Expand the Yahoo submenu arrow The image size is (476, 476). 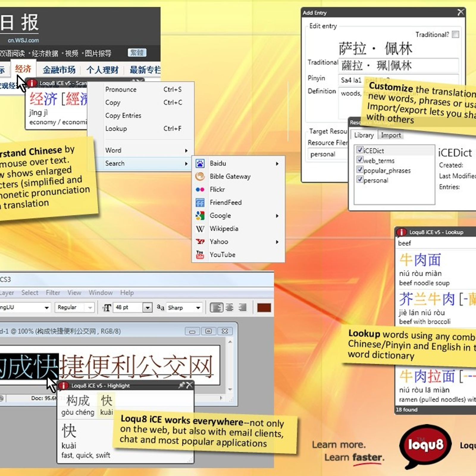pos(277,242)
